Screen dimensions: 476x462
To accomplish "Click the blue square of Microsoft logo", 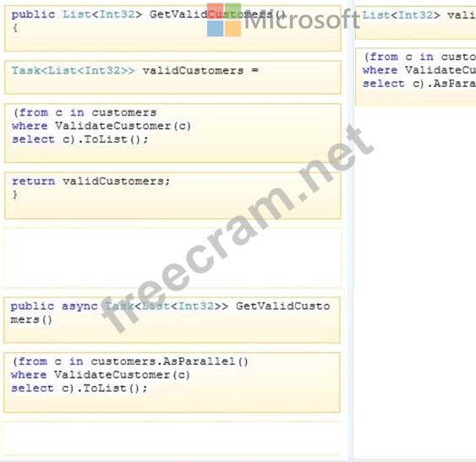I will coord(216,29).
